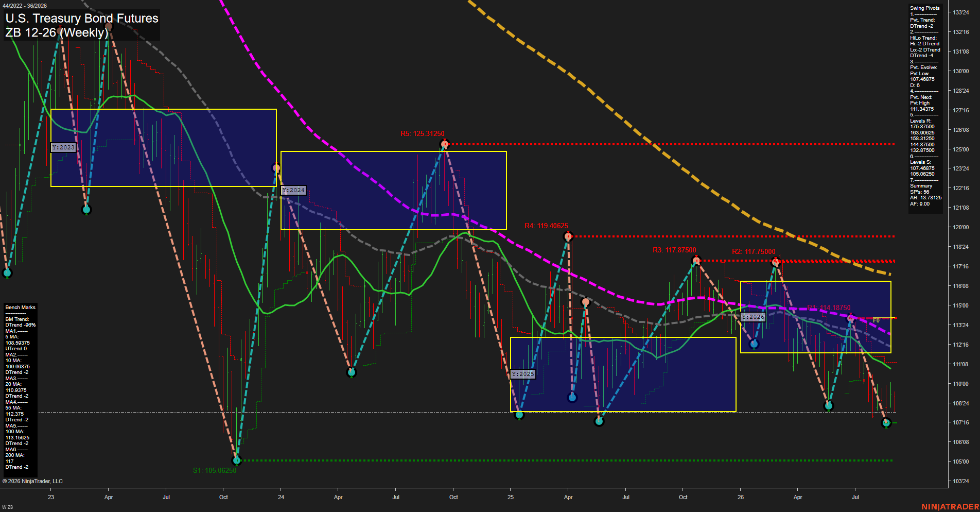This screenshot has width=980, height=512.
Task: Click the 115'00 price axis label
Action: click(x=961, y=305)
